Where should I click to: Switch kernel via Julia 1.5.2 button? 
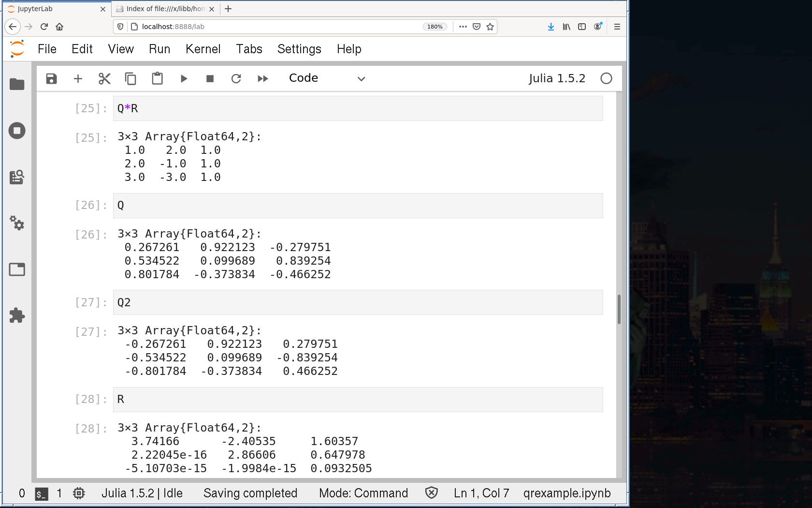click(x=556, y=78)
